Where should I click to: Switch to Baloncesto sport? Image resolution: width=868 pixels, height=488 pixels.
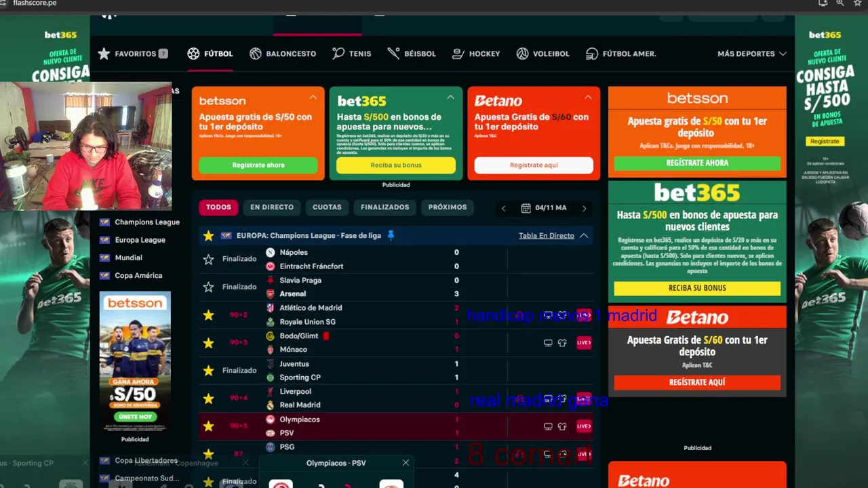coord(283,54)
